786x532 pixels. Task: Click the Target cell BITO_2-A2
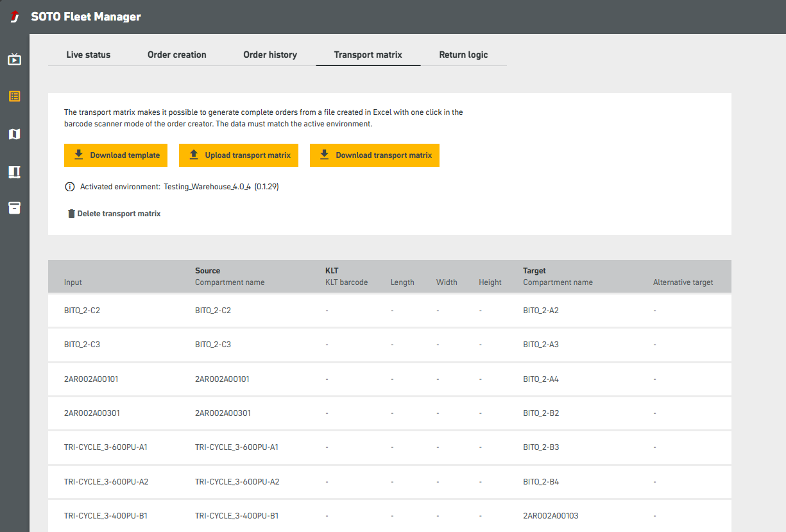(541, 311)
